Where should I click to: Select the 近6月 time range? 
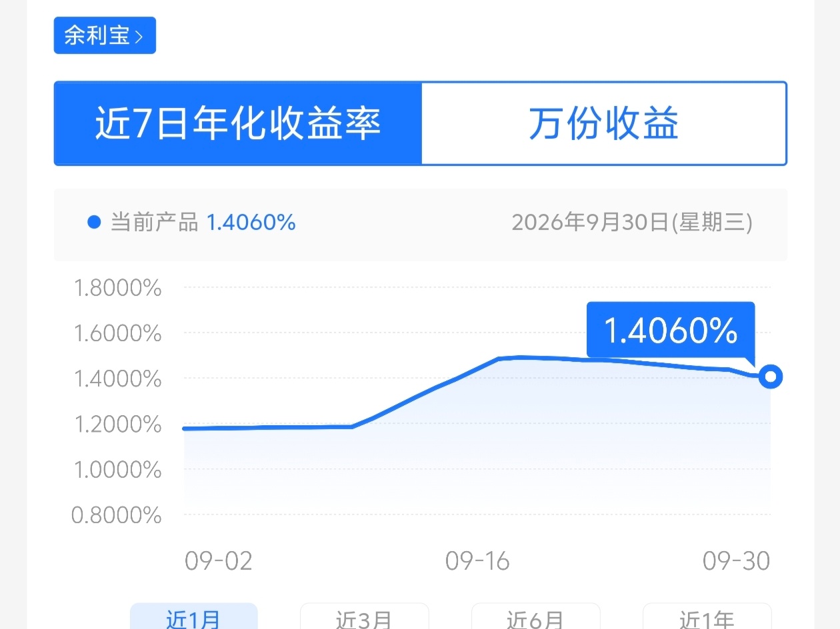click(x=535, y=617)
